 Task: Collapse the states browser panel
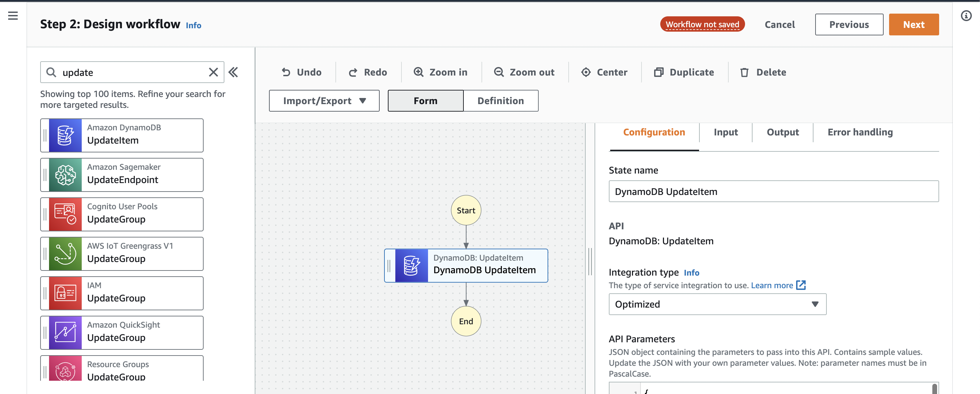(233, 72)
